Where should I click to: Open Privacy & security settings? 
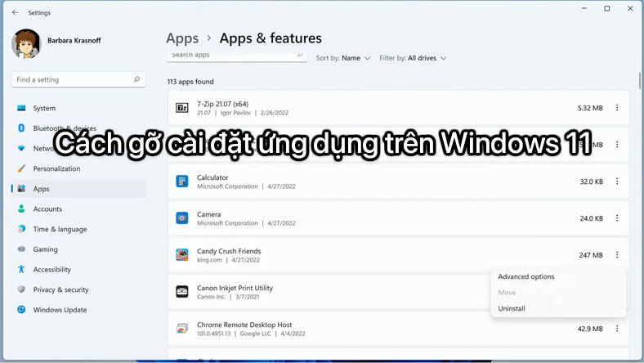pos(78,289)
